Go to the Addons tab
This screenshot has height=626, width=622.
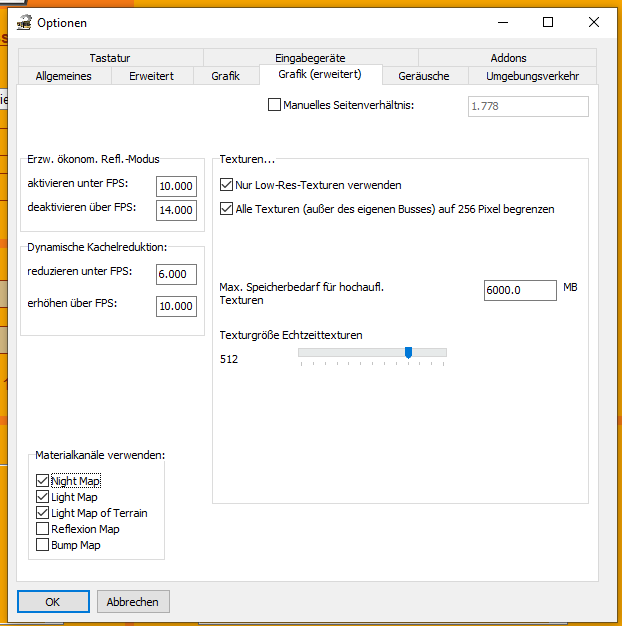[x=508, y=58]
